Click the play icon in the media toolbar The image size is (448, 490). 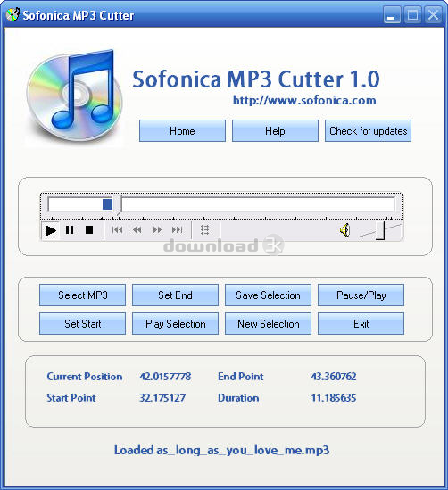click(51, 230)
